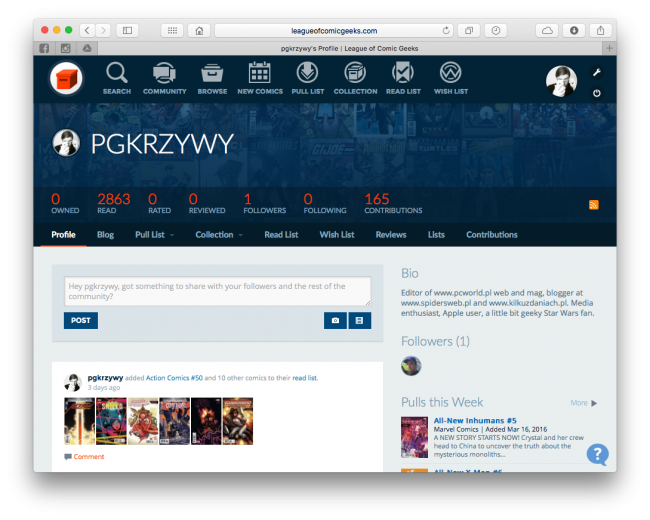Click the settings wrench icon
This screenshot has width=650, height=520.
pos(597,73)
